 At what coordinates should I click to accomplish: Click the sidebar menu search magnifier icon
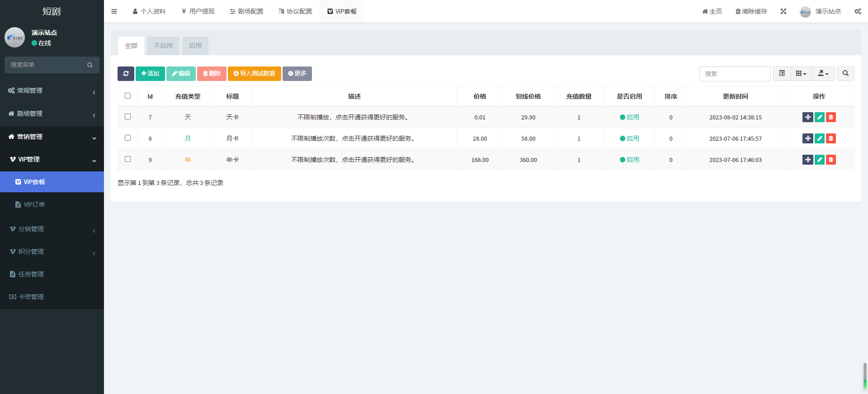point(90,65)
